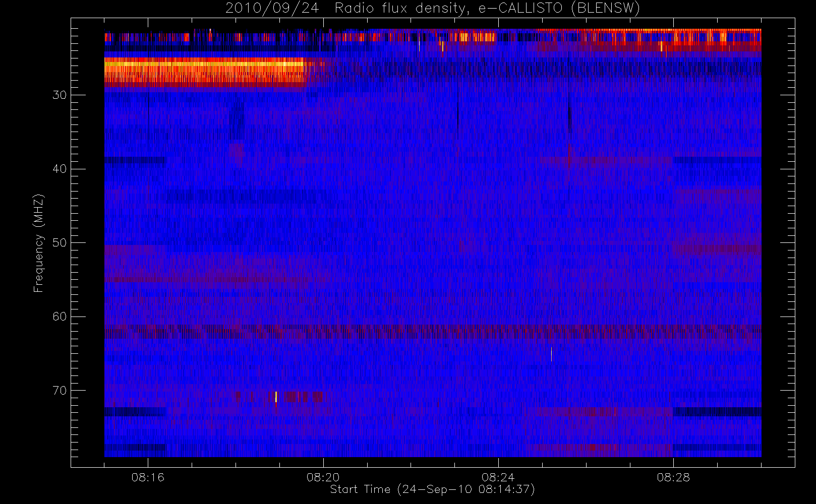Click the 08:24 time tick label

[x=498, y=477]
